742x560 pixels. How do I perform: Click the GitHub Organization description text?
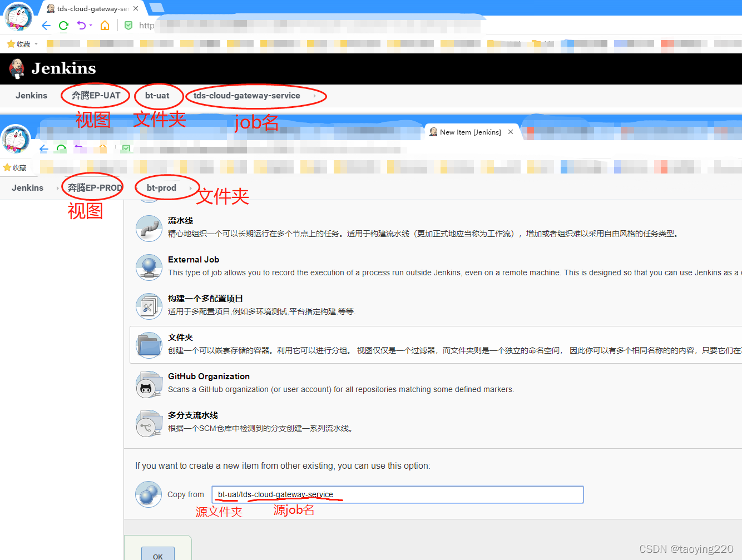pyautogui.click(x=341, y=389)
